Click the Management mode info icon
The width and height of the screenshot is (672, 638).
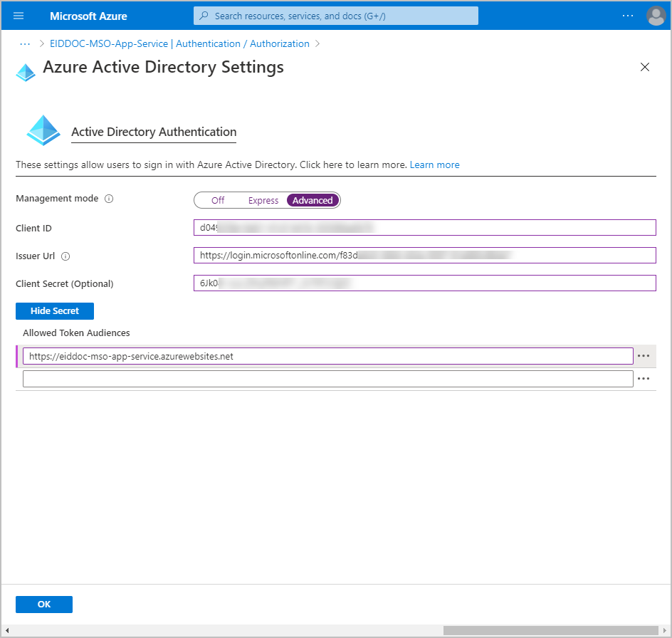pos(109,199)
